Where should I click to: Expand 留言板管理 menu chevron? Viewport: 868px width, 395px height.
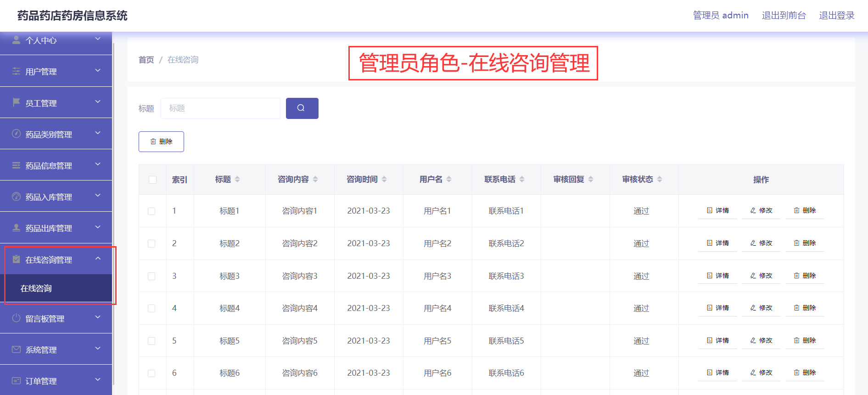pos(98,317)
